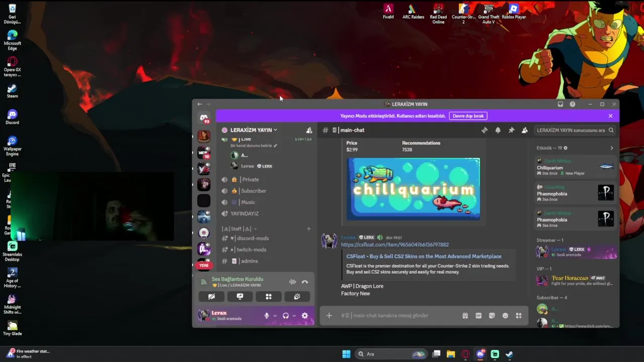Screen dimensions: 644x362
Task: Collapse the Staff channel category
Action: click(239, 229)
